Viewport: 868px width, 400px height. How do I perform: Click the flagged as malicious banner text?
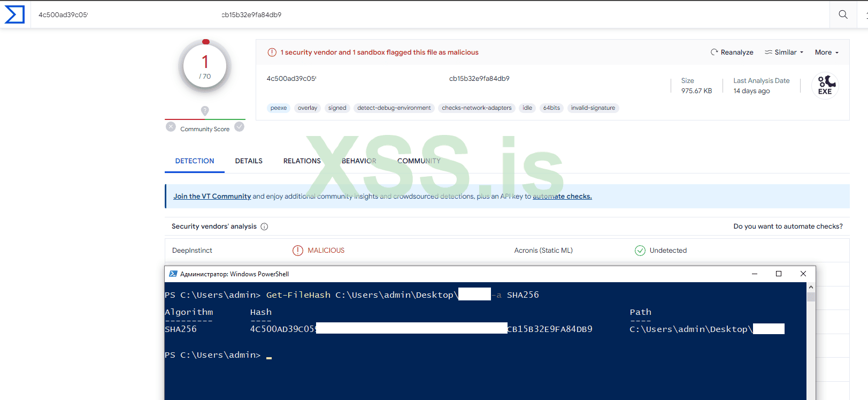(379, 52)
